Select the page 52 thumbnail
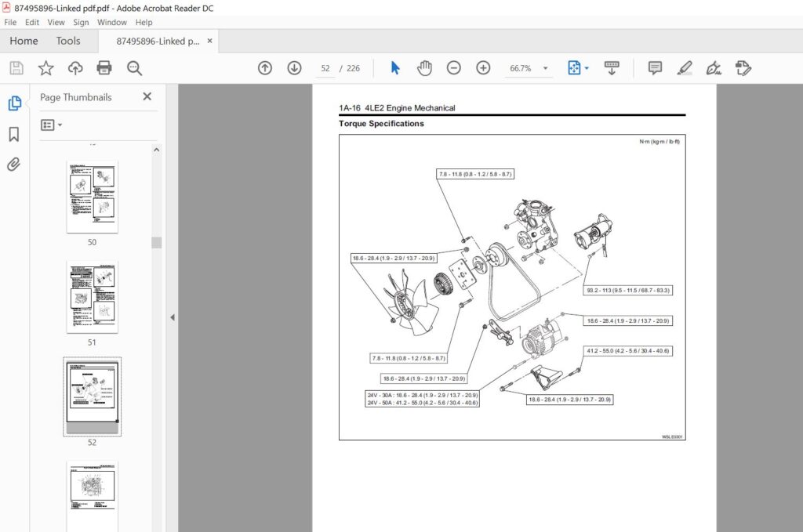Screen dimensions: 803x532 93,397
